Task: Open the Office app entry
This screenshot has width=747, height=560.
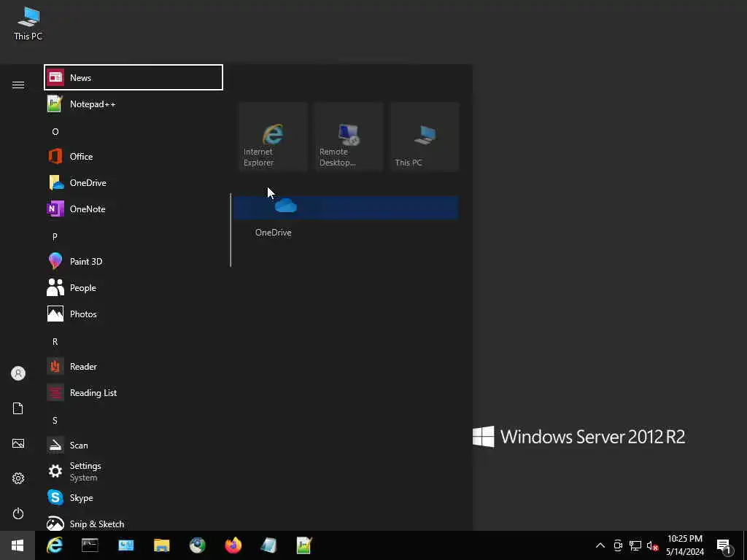Action: click(x=133, y=156)
